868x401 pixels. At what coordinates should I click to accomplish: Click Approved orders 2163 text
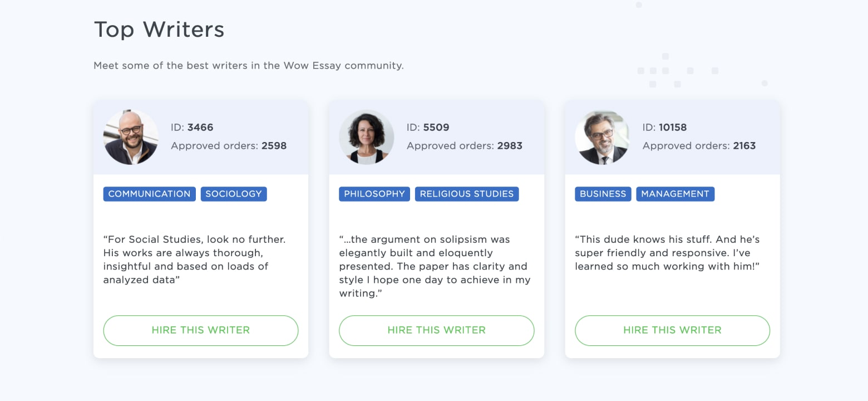click(x=699, y=146)
